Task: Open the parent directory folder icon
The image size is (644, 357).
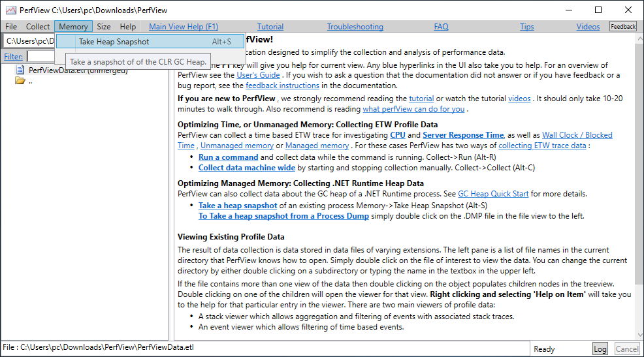Action: click(x=20, y=81)
